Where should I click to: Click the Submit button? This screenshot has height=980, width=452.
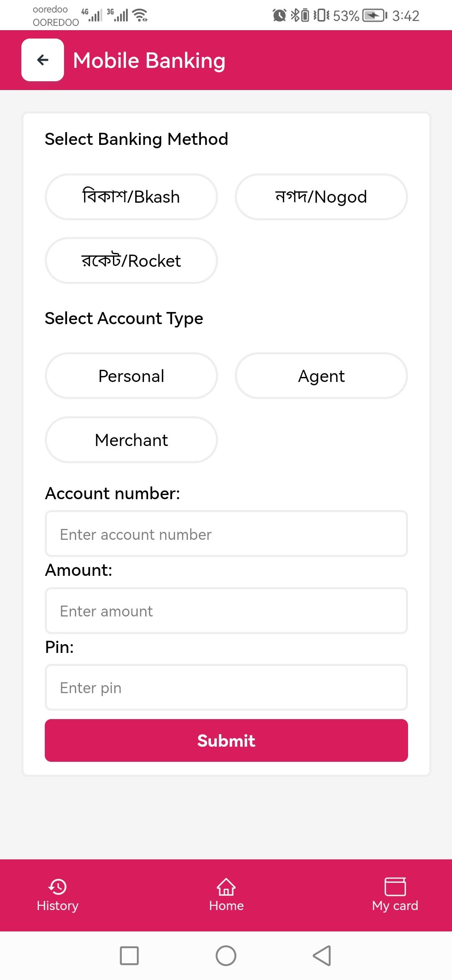click(226, 740)
